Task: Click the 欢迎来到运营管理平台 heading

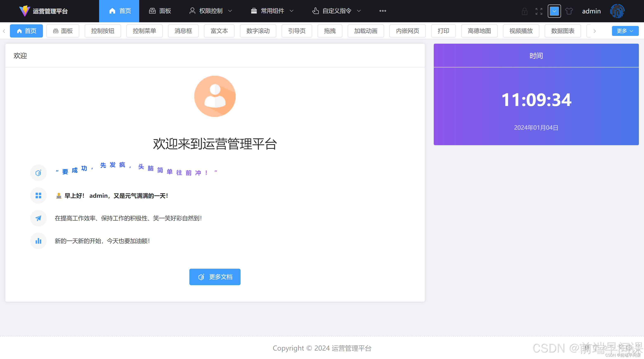Action: 215,144
